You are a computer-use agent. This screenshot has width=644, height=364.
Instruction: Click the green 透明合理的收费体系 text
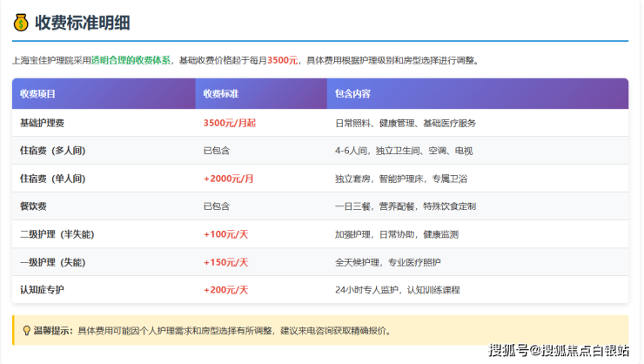pyautogui.click(x=131, y=61)
